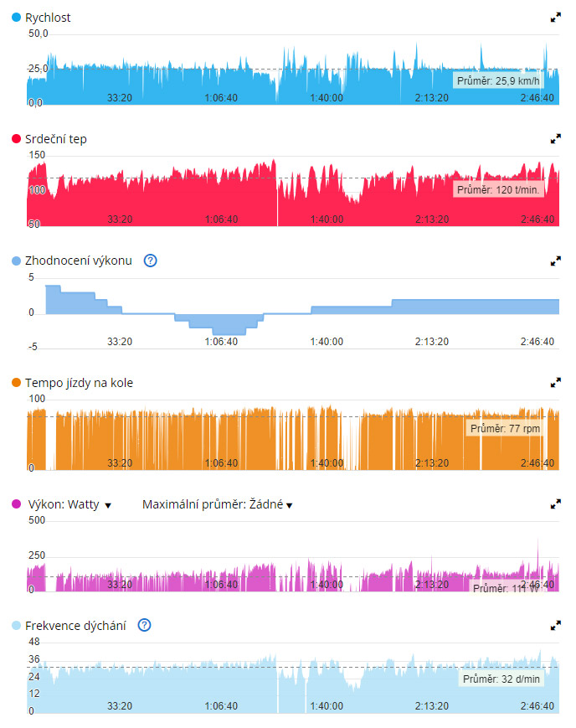Click the 77 rpm average label
Screen dimensions: 576x728
(x=505, y=428)
